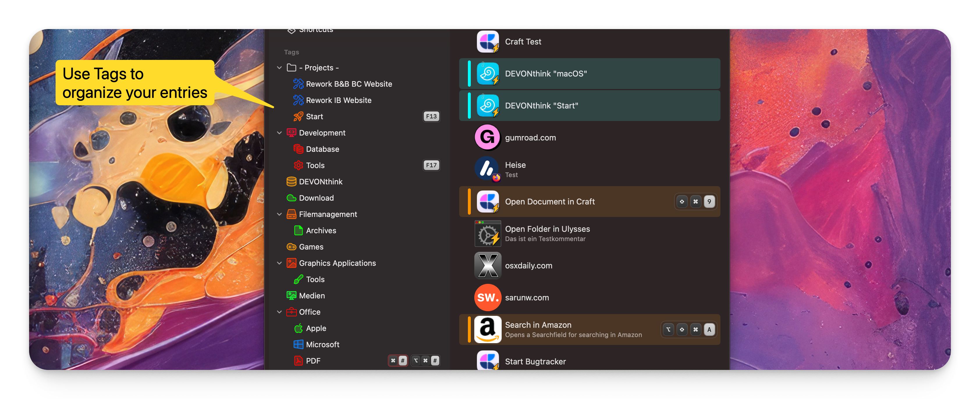This screenshot has height=399, width=980.
Task: Collapse the Development tag group
Action: pyautogui.click(x=279, y=133)
